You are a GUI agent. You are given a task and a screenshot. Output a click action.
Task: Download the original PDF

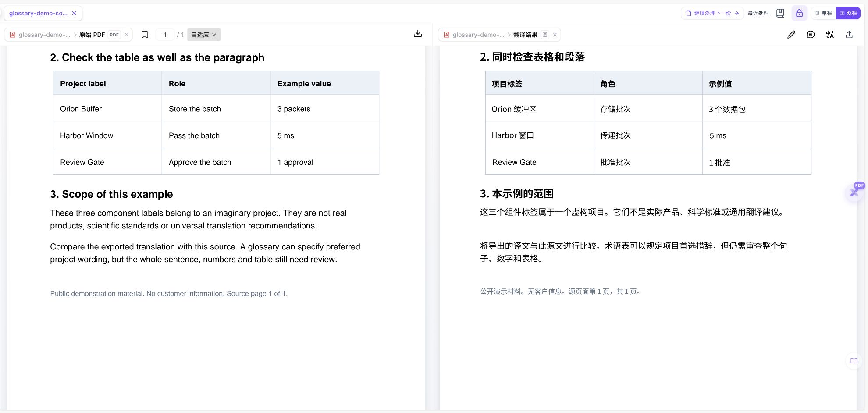click(x=418, y=34)
